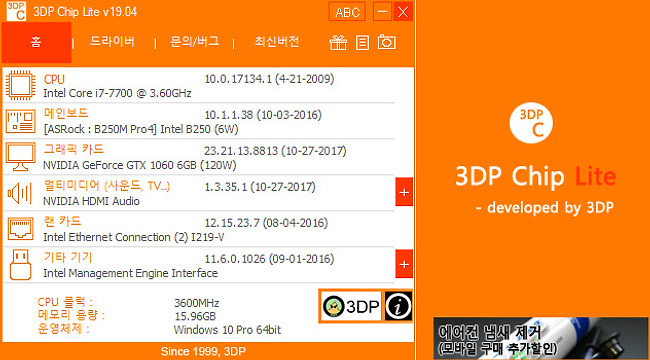Expand other devices (기타 기기) plus button

[404, 264]
